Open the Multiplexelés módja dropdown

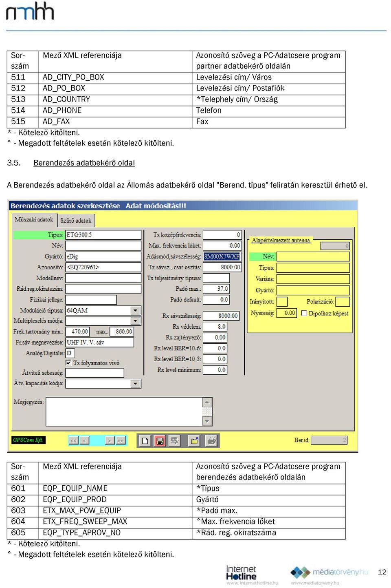[136, 321]
